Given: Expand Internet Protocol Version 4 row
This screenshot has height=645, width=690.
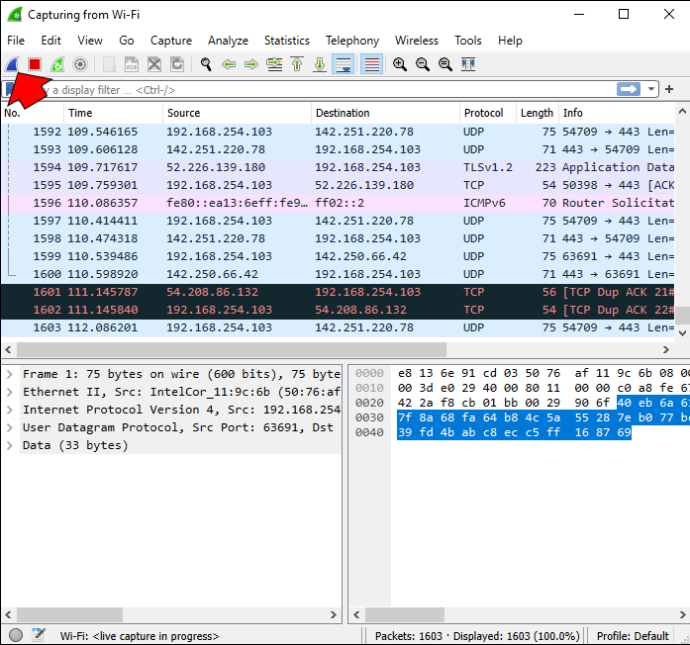Looking at the screenshot, I should 10,410.
